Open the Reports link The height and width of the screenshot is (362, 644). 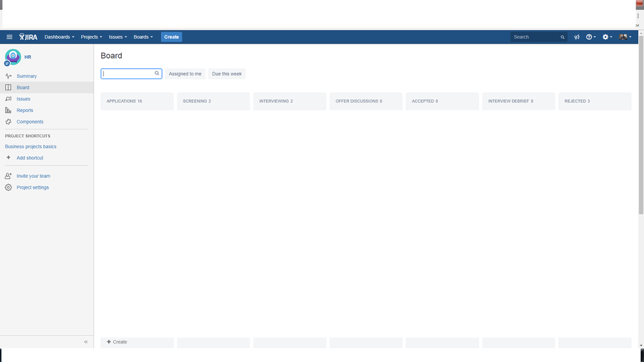[24, 110]
